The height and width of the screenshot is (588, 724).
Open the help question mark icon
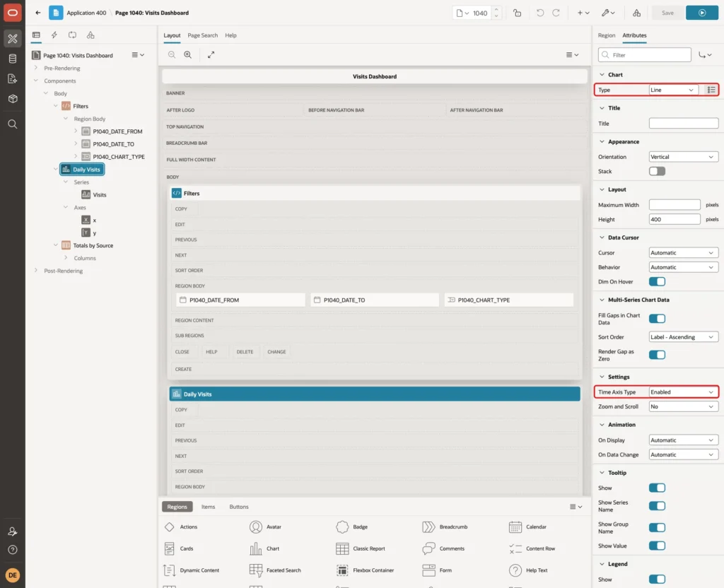point(13,550)
